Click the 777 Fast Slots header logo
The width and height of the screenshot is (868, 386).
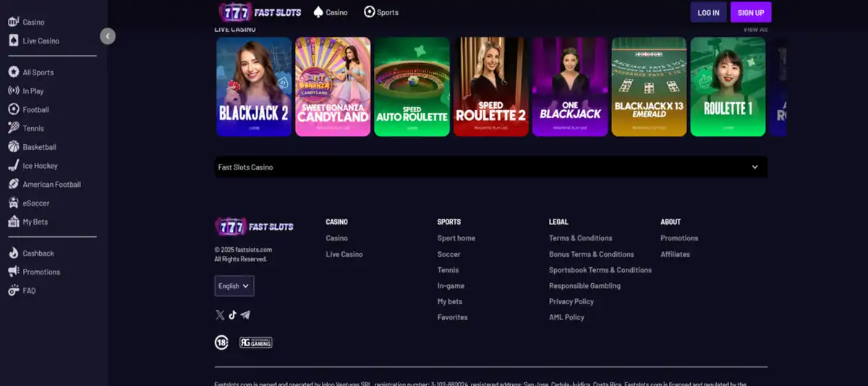pos(260,12)
